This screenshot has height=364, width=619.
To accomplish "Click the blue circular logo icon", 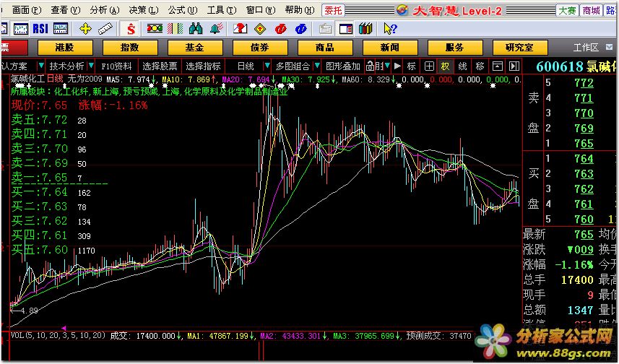I will [x=300, y=29].
